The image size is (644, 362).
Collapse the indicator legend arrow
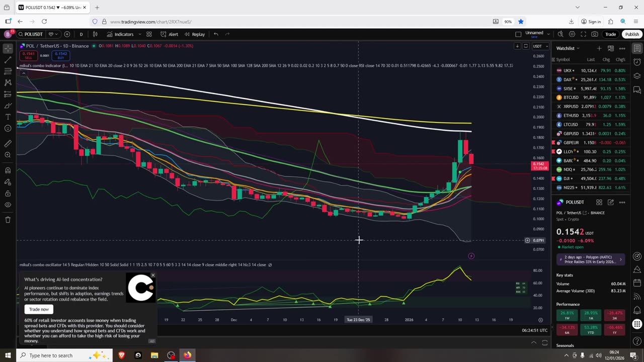pyautogui.click(x=23, y=73)
